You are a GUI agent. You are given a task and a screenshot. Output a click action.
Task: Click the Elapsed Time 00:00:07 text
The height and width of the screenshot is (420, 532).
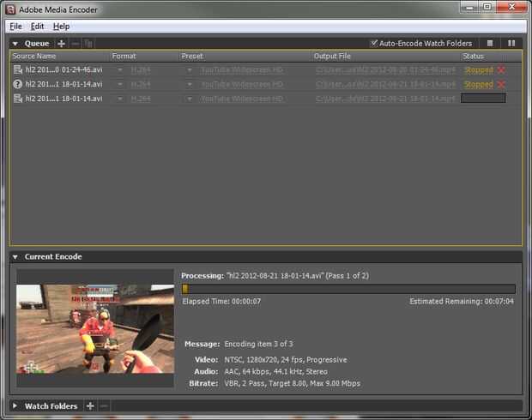point(221,301)
